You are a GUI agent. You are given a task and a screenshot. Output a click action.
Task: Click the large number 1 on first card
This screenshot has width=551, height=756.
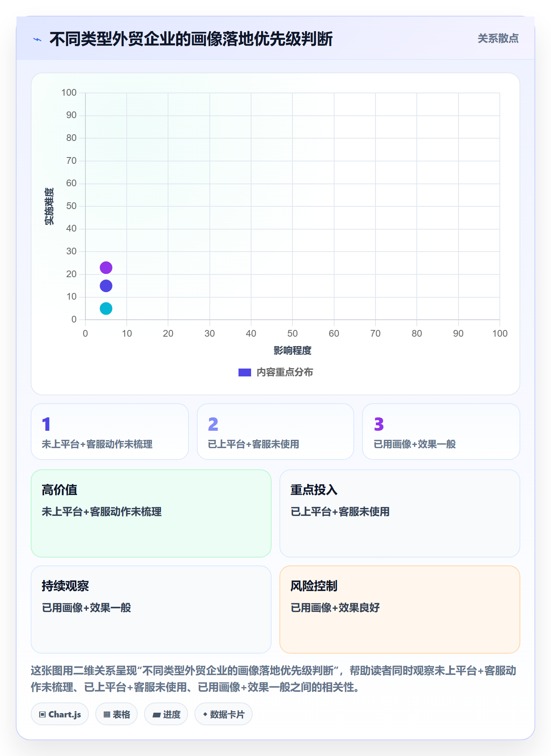pyautogui.click(x=46, y=424)
